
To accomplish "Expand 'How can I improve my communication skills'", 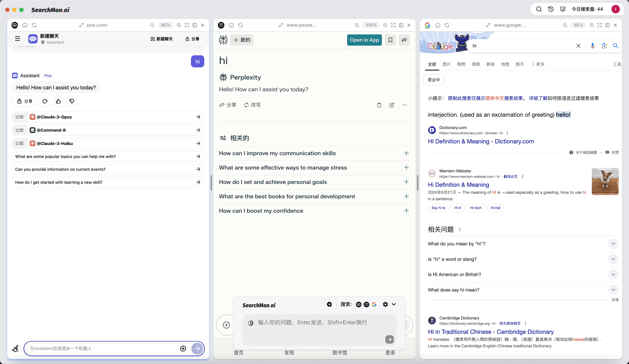I will (406, 153).
